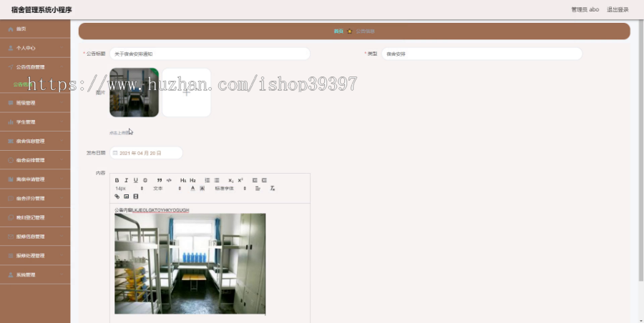Open the 个人中心 sidebar menu
This screenshot has height=323, width=644.
(x=35, y=48)
